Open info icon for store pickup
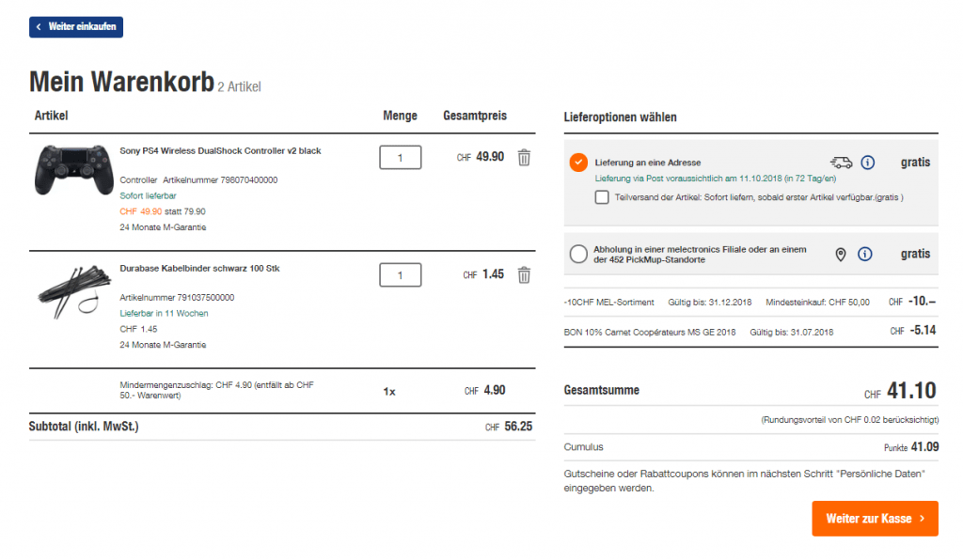 tap(865, 255)
